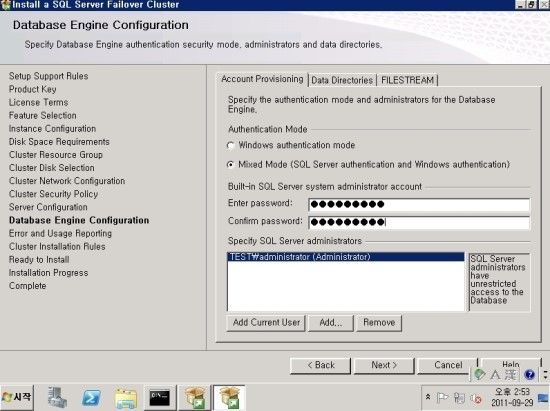Screen dimensions: 550x411
Task: Click the Start button
Action: point(17,397)
